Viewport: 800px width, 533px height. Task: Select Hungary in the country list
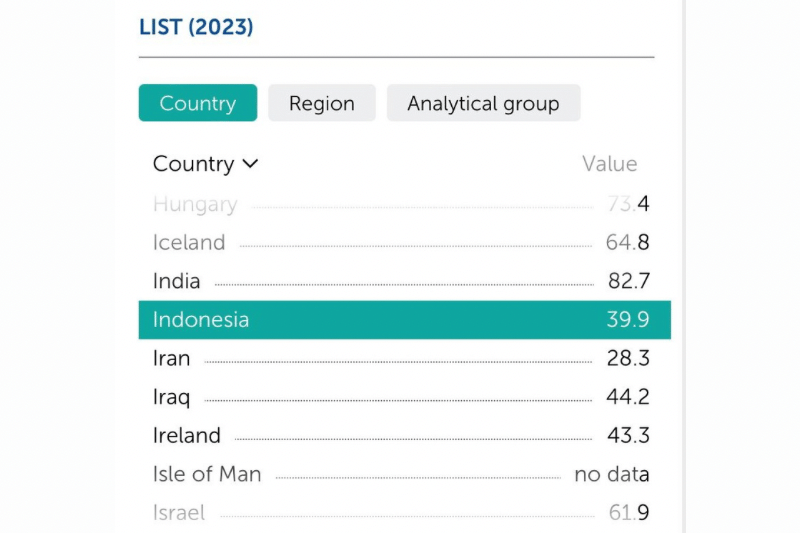coord(195,204)
